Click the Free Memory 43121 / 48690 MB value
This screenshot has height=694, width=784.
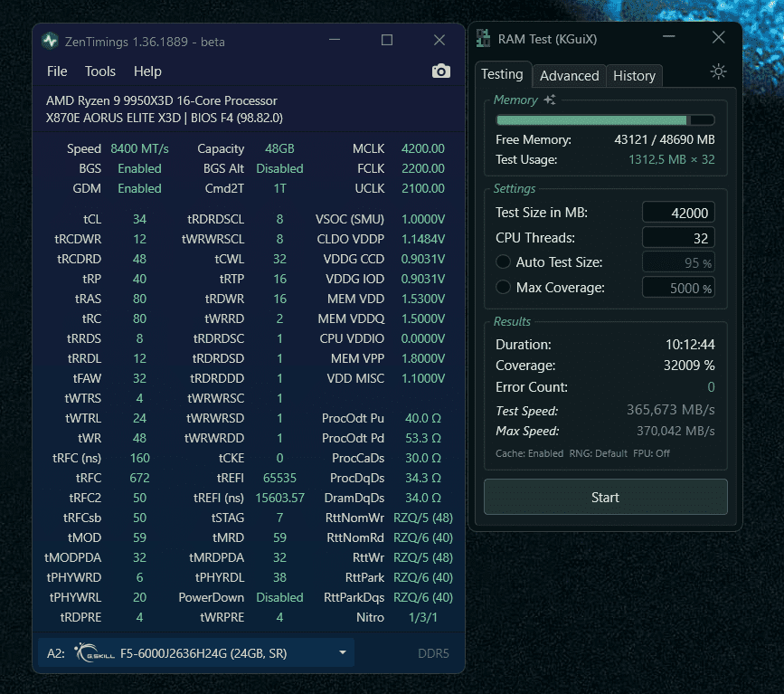665,139
